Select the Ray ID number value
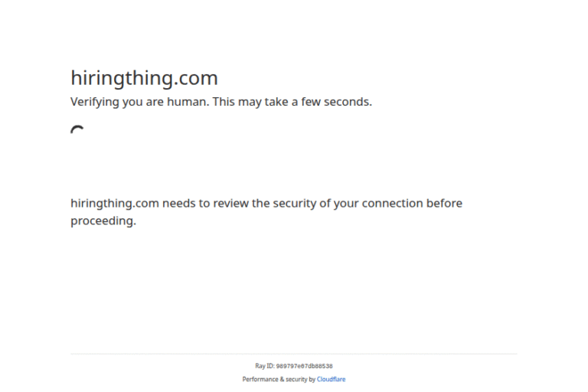The width and height of the screenshot is (588, 392). (x=304, y=367)
